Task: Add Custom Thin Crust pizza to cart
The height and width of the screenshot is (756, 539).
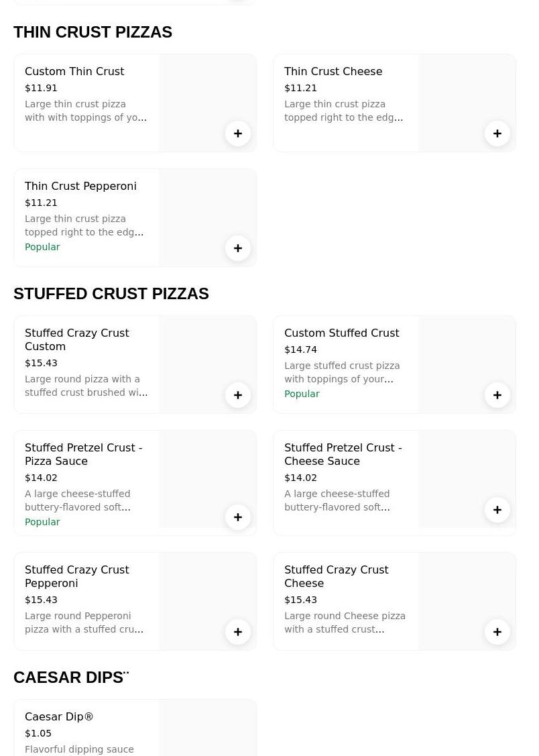Action: pos(238,133)
